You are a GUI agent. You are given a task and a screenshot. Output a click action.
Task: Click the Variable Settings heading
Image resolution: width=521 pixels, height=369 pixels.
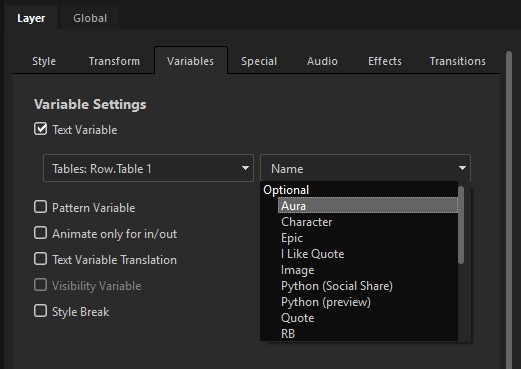[x=90, y=104]
